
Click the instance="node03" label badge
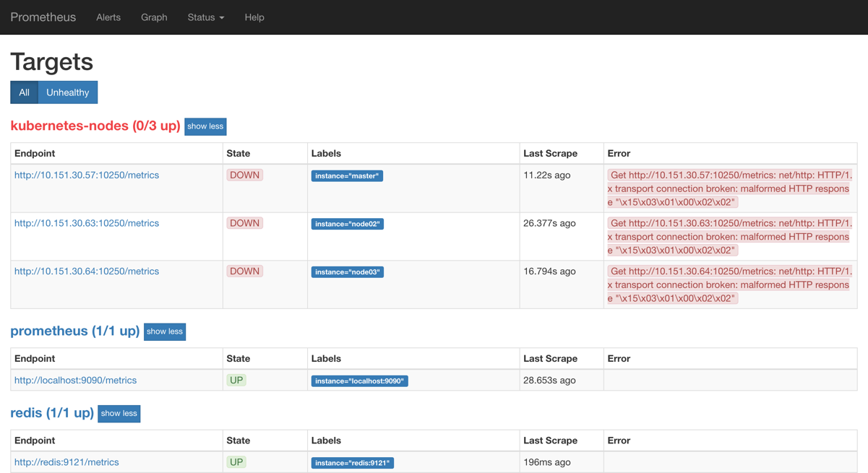pyautogui.click(x=348, y=272)
